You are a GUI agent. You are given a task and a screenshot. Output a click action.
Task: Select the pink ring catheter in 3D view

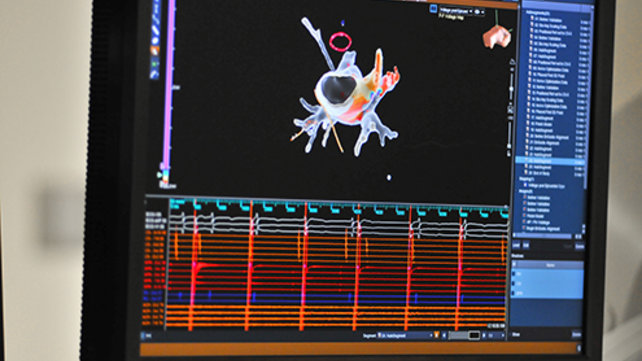tap(341, 41)
